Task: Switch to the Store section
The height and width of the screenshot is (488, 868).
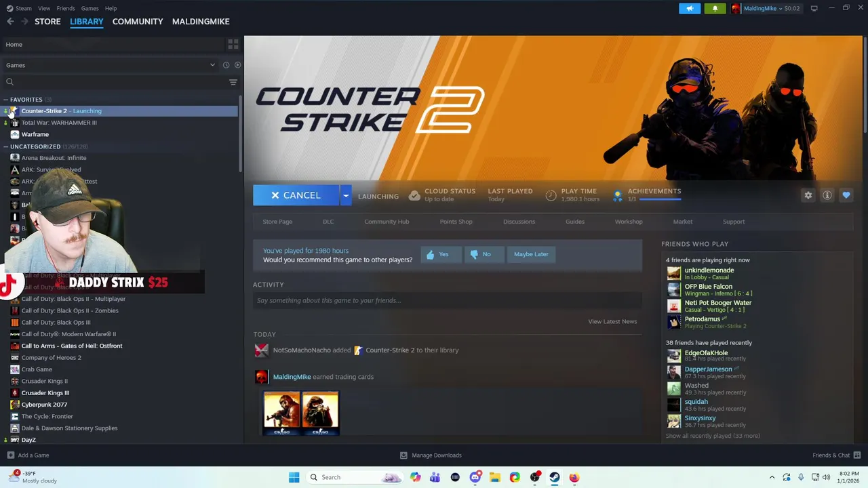Action: click(x=47, y=22)
